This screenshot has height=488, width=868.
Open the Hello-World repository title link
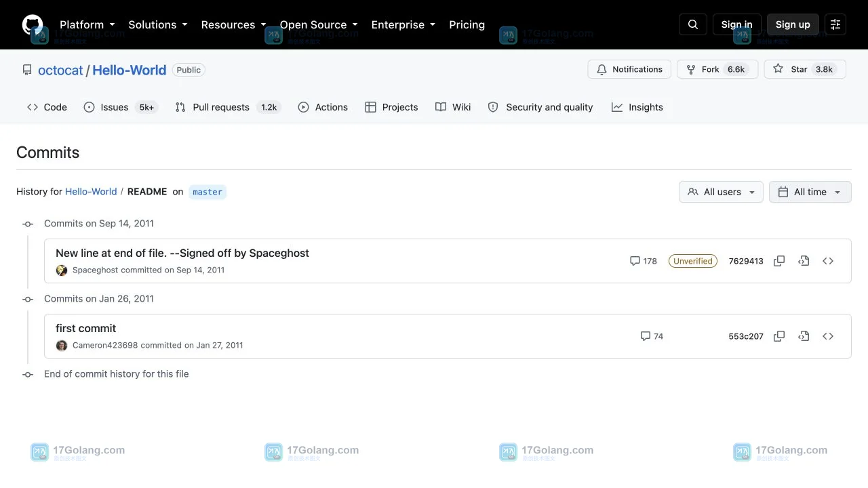[129, 70]
